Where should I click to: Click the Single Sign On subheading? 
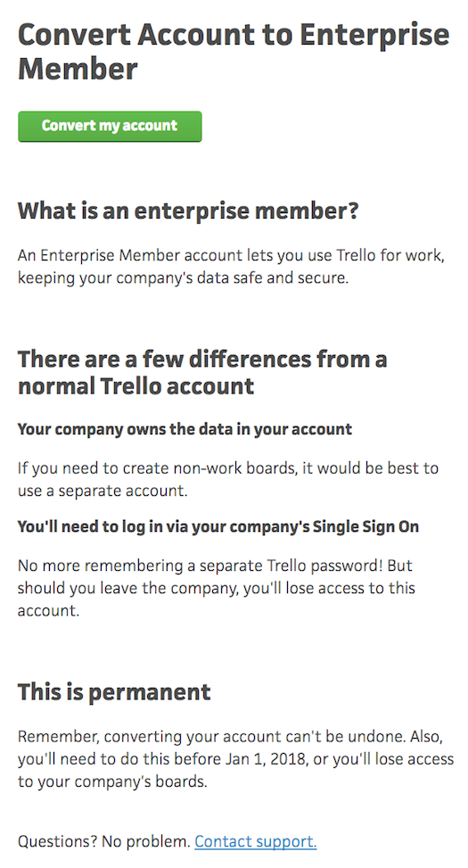(x=218, y=526)
